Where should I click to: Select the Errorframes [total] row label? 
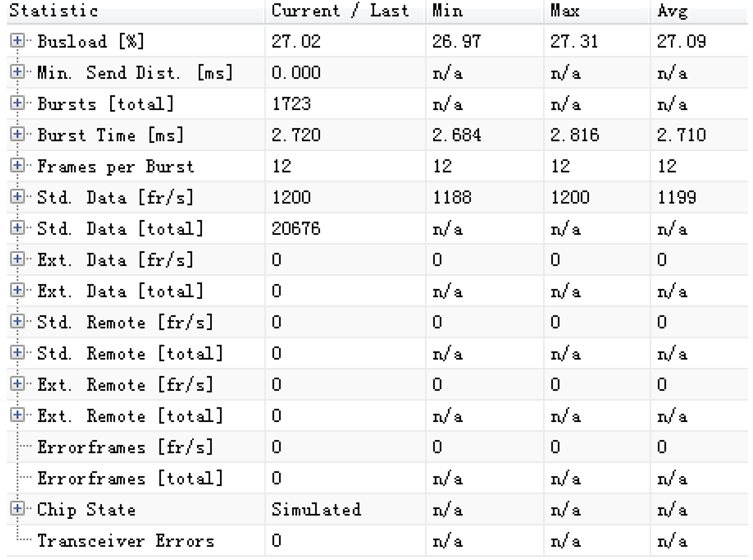coord(130,478)
